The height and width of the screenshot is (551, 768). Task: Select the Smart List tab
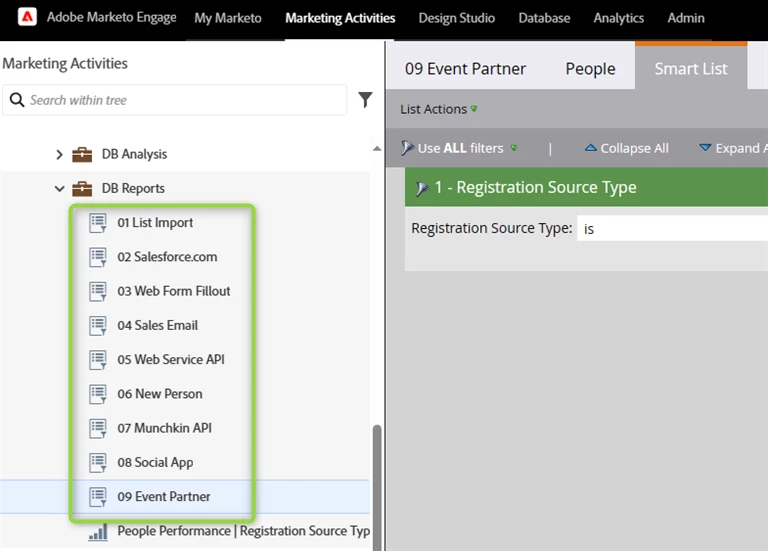(x=691, y=66)
